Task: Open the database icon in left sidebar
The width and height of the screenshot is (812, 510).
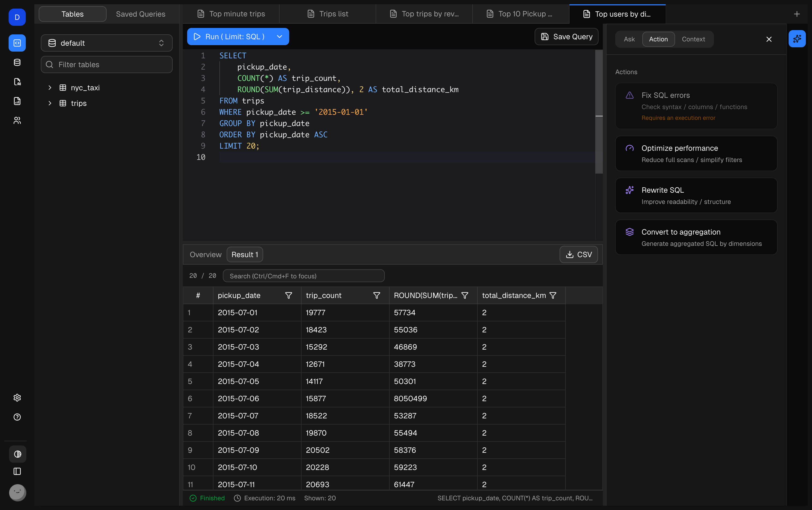Action: [17, 62]
